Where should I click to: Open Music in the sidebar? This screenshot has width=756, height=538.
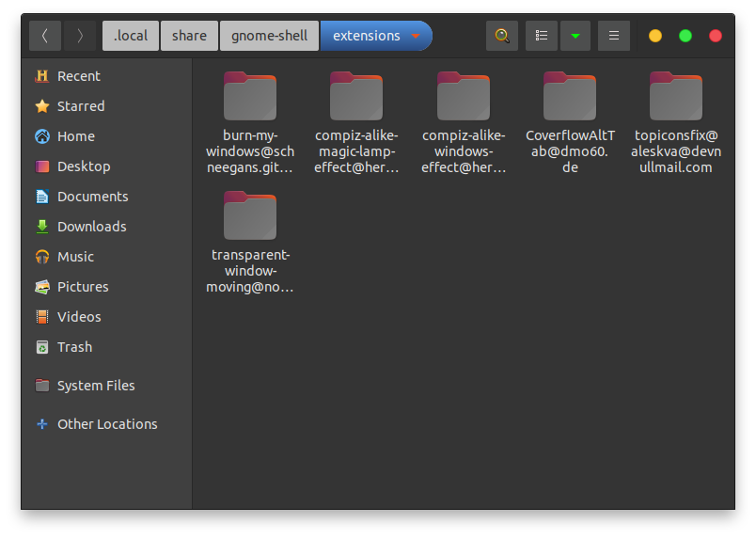coord(106,257)
